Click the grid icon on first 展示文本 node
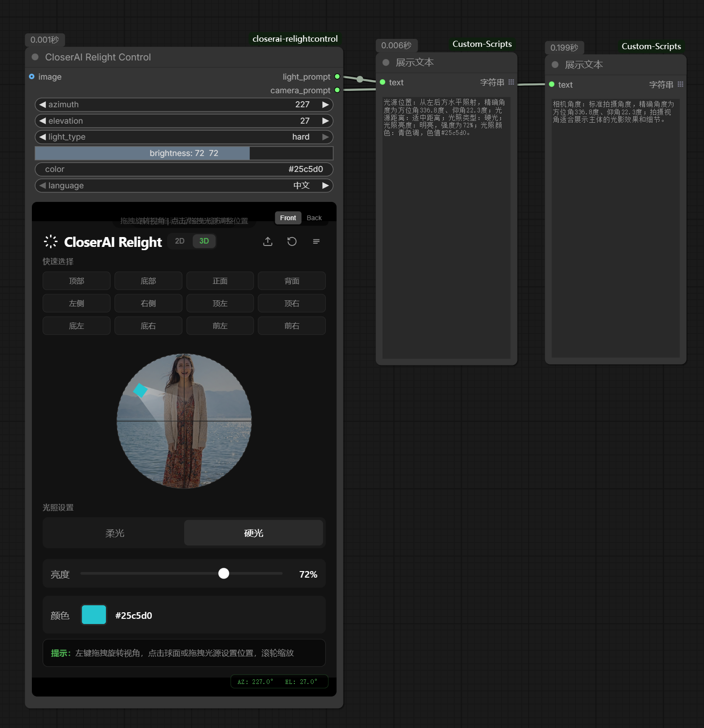The height and width of the screenshot is (728, 704). pos(511,82)
